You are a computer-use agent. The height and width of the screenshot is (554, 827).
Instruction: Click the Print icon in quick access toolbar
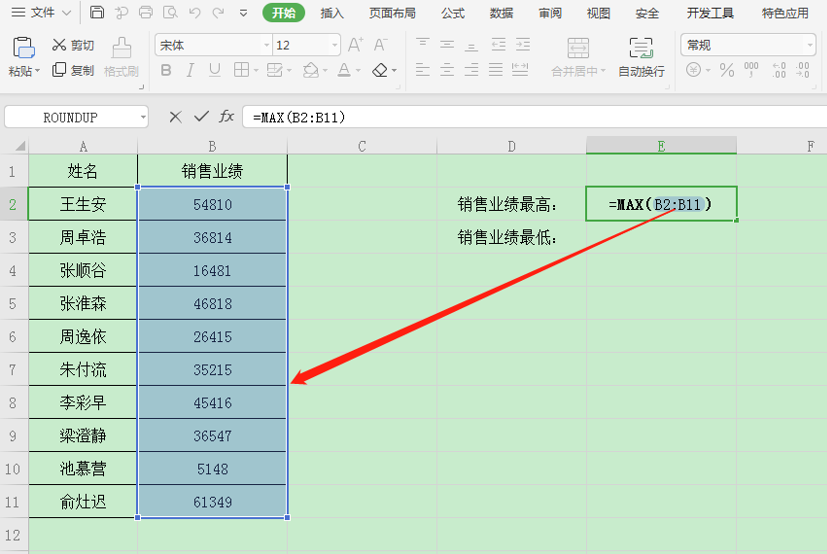pyautogui.click(x=146, y=12)
